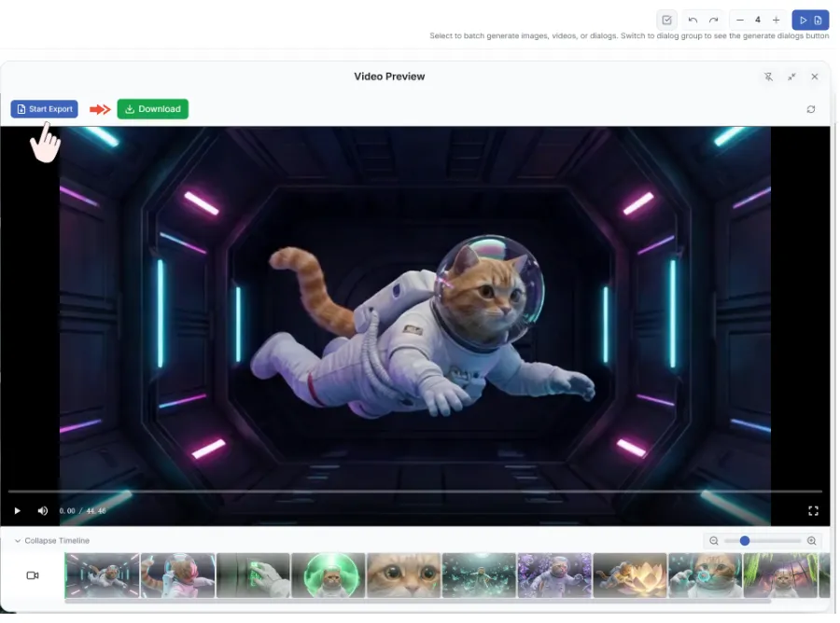Click the batch select checkbox icon
Viewport: 840px width, 623px height.
(x=666, y=20)
